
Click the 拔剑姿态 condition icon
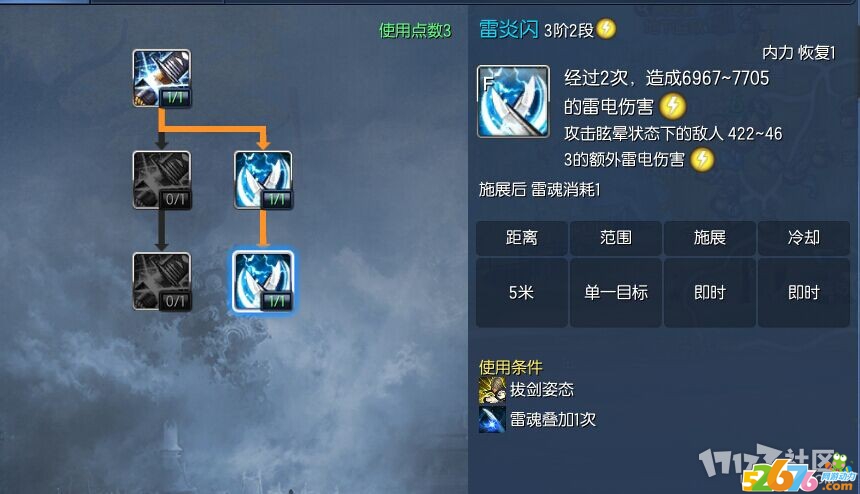pos(492,390)
